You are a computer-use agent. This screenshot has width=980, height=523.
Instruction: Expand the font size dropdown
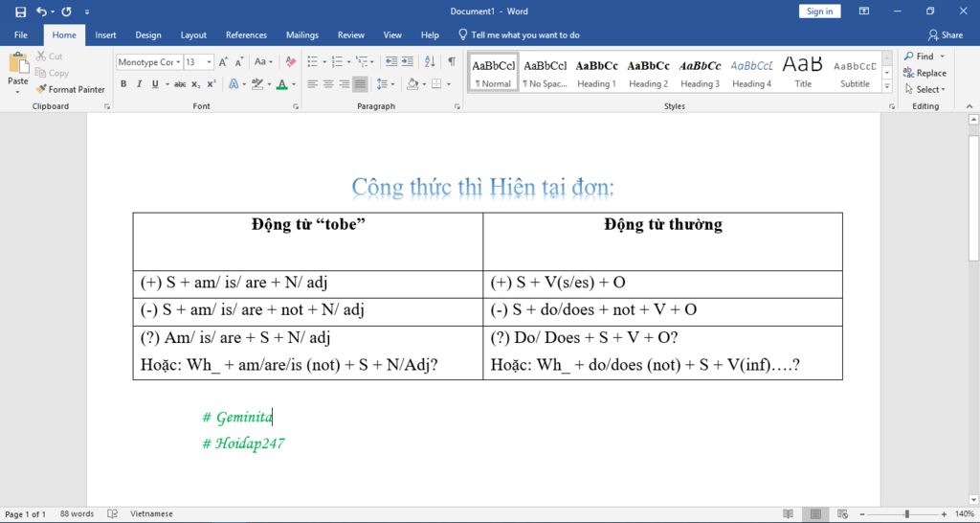pyautogui.click(x=210, y=62)
